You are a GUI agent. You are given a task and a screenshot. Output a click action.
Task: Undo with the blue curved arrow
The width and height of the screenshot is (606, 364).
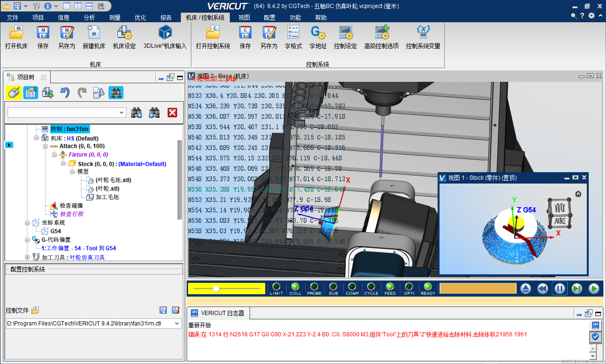(x=65, y=93)
